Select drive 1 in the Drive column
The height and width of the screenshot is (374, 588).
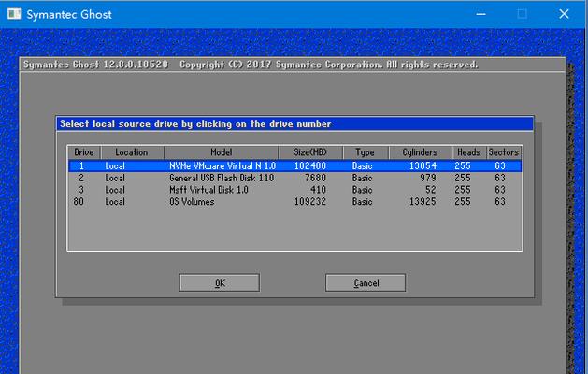(x=81, y=165)
